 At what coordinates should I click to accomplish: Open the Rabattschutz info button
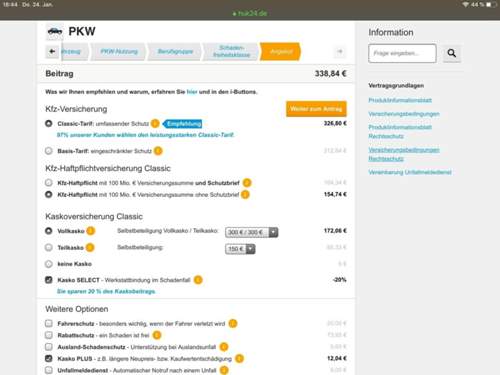(x=157, y=335)
